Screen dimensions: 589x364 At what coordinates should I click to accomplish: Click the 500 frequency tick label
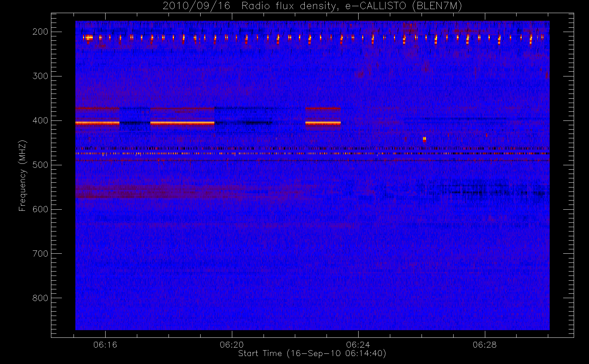pyautogui.click(x=40, y=165)
